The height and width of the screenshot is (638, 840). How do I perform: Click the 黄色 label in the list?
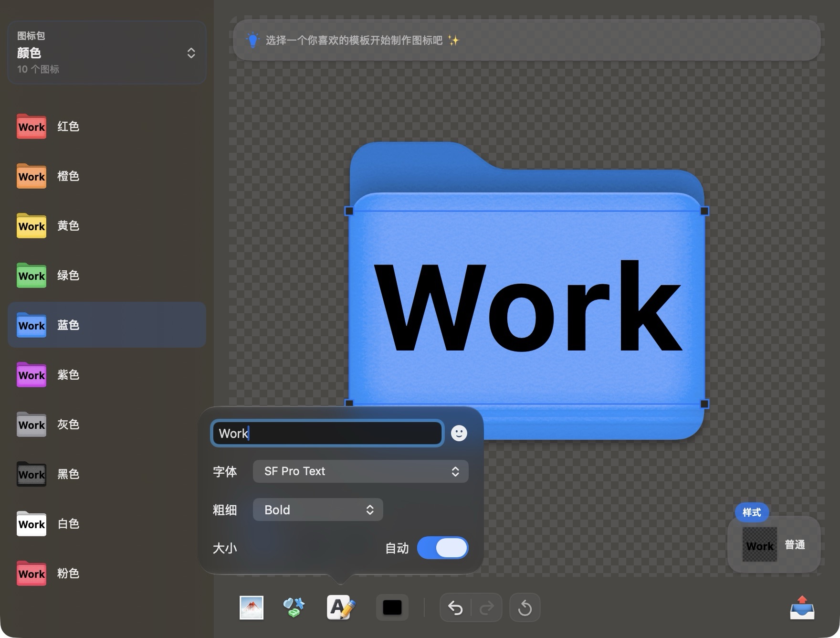coord(68,226)
